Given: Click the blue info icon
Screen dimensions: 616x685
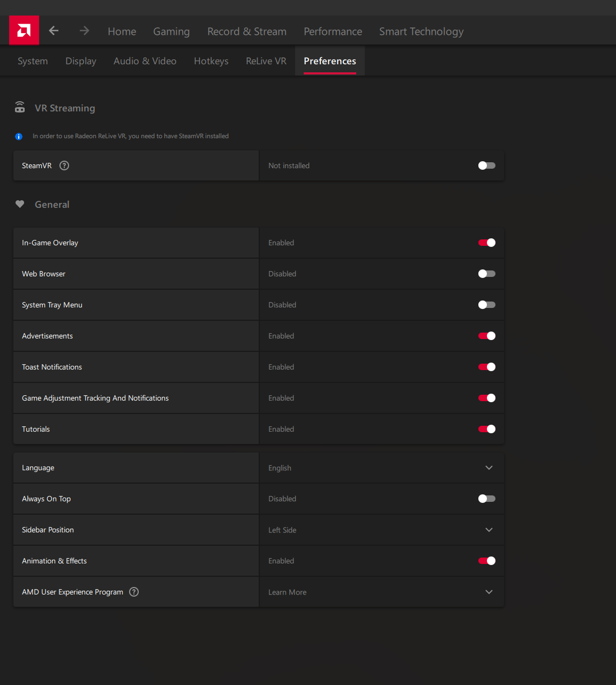Looking at the screenshot, I should 19,137.
